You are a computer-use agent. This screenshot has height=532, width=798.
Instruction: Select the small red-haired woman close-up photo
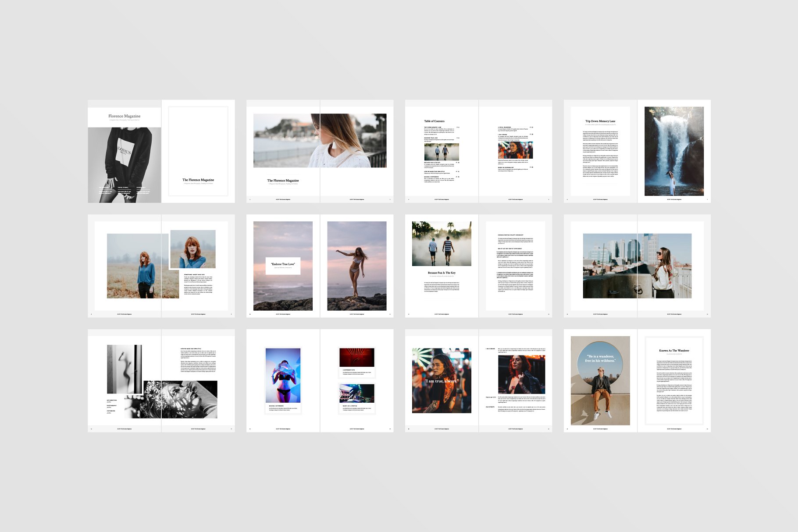pyautogui.click(x=193, y=249)
